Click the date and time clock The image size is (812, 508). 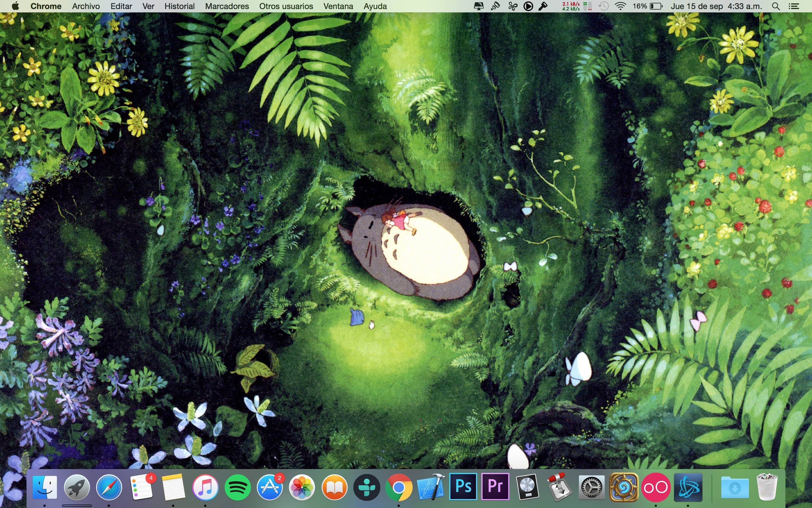(x=716, y=6)
